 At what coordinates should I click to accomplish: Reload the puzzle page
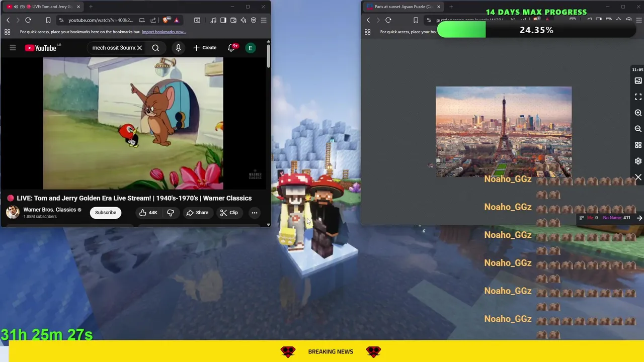point(388,20)
